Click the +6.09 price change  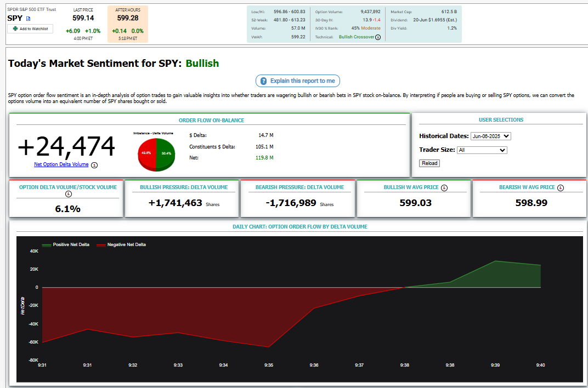tap(73, 31)
